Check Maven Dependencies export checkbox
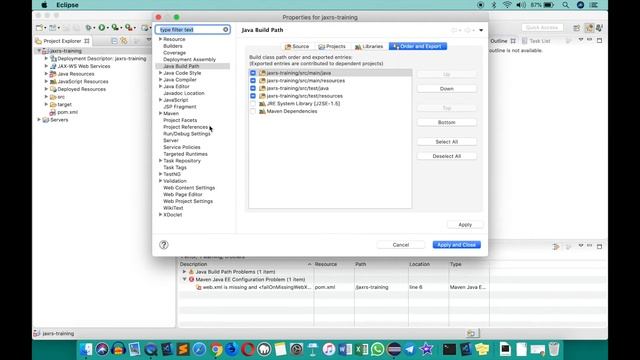Image resolution: width=640 pixels, height=360 pixels. [x=253, y=111]
